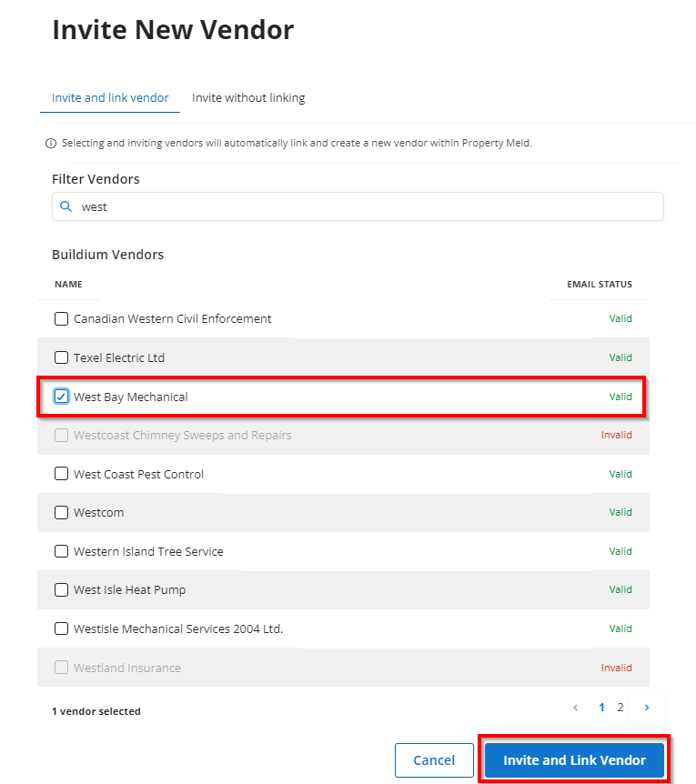Go to page 2
696x784 pixels.
[620, 708]
